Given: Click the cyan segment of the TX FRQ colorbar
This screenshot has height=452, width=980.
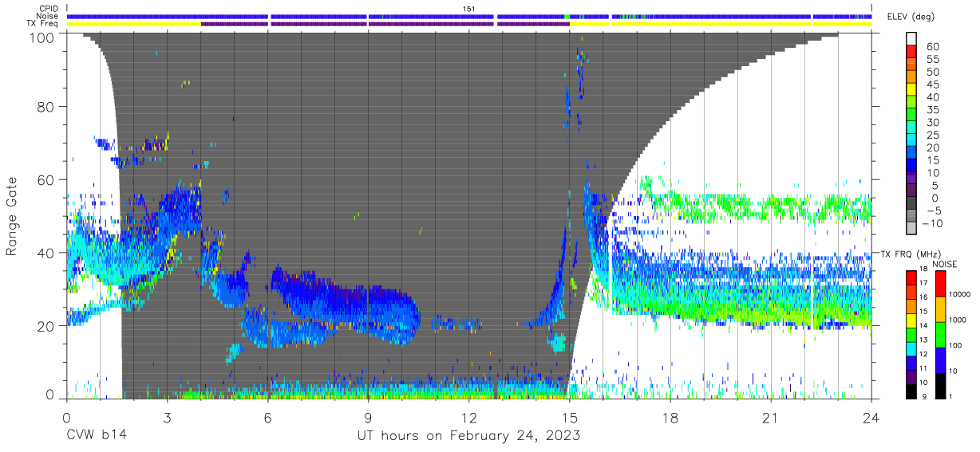Looking at the screenshot, I should pyautogui.click(x=913, y=348).
